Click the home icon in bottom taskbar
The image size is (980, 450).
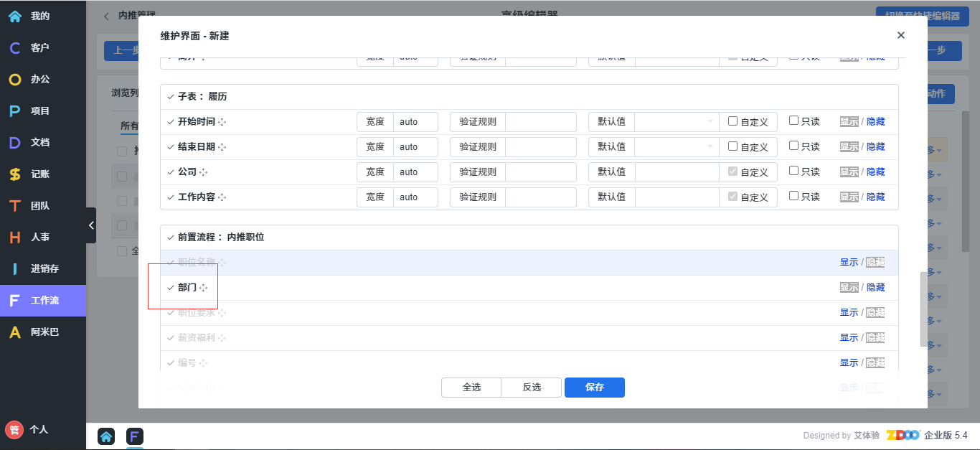pos(106,436)
